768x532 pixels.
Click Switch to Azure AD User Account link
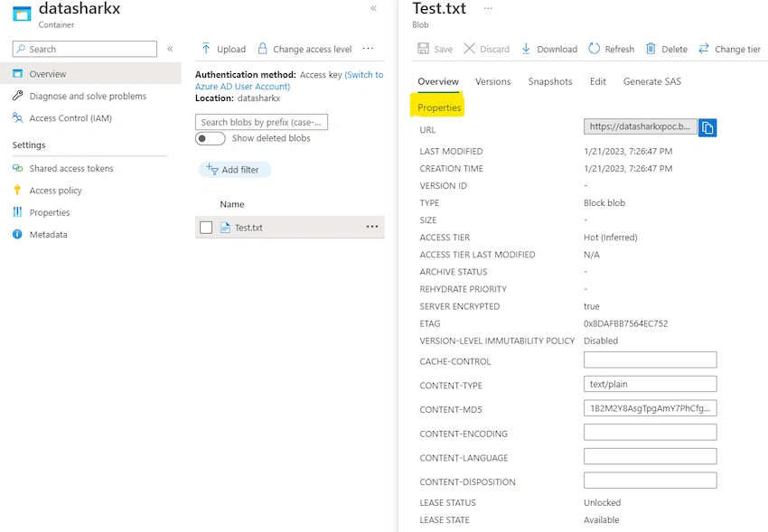click(x=289, y=80)
